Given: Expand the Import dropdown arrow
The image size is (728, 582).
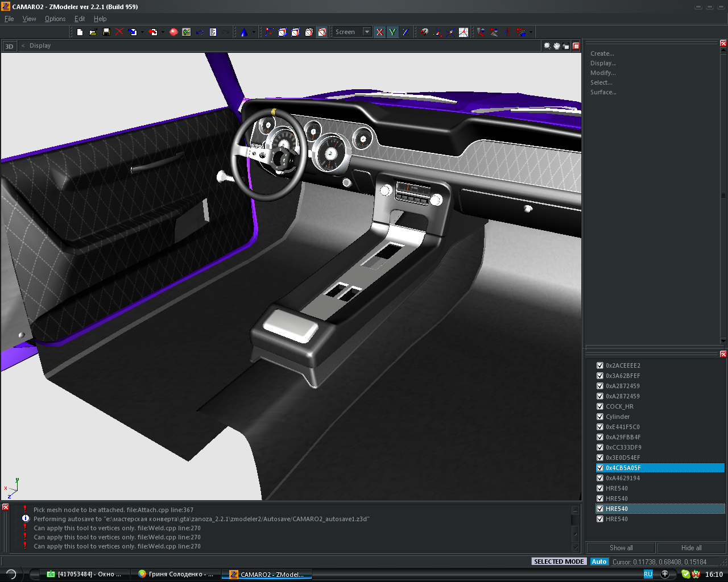Looking at the screenshot, I should 142,32.
